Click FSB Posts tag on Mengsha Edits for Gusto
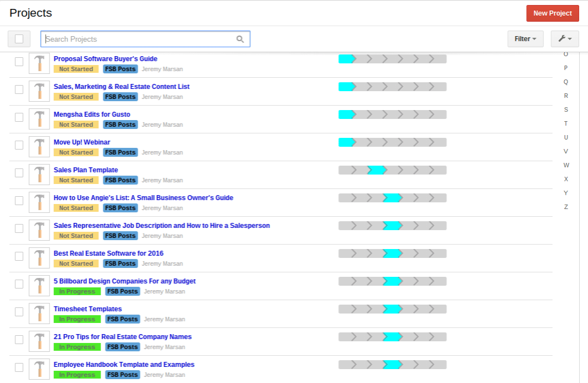 coord(120,125)
